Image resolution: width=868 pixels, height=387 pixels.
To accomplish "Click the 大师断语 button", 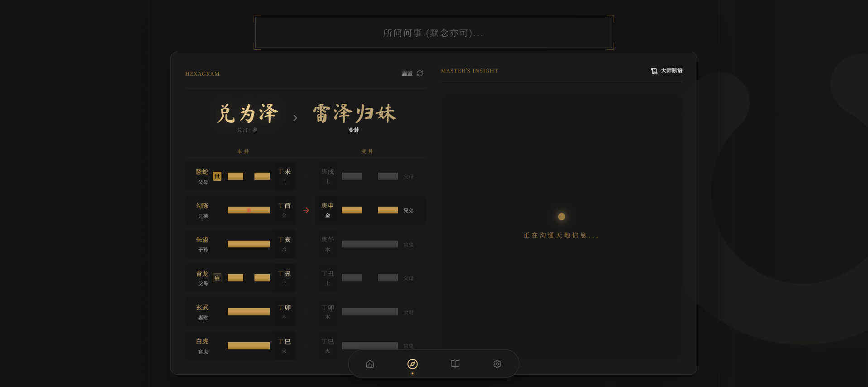I will [x=671, y=71].
